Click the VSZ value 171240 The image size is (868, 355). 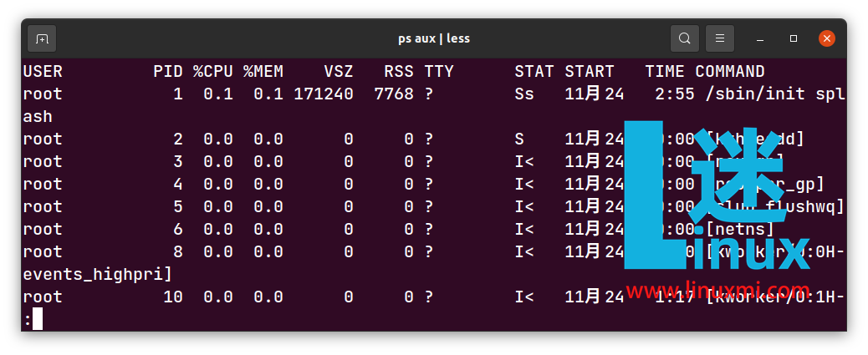(x=324, y=94)
